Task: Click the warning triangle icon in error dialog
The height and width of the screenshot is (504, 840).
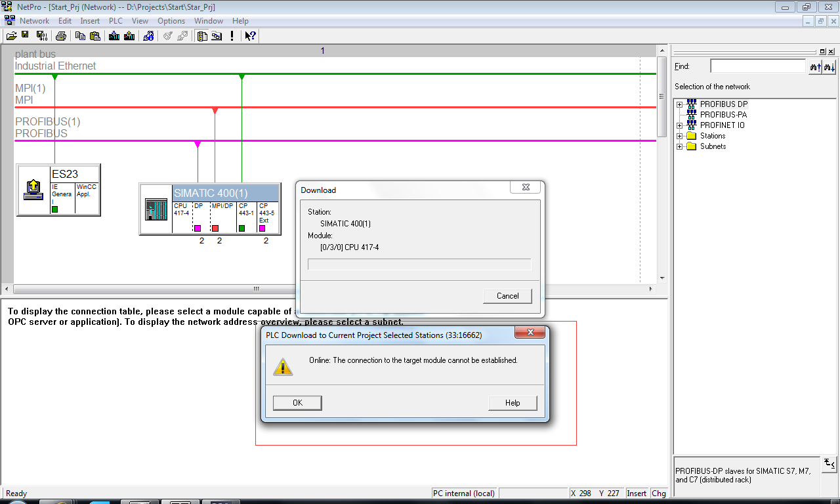Action: click(283, 366)
